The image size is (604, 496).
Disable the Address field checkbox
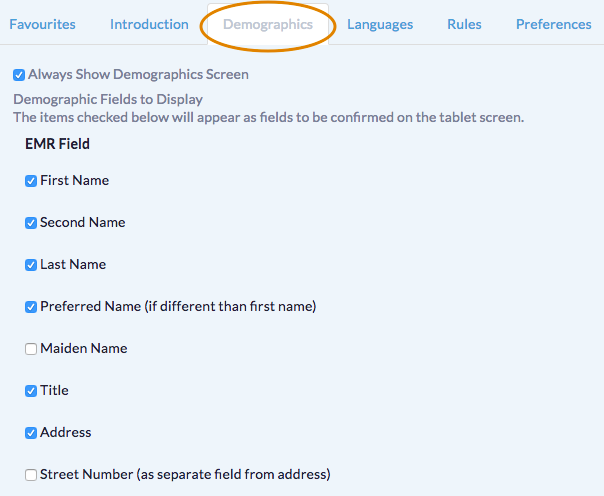click(x=31, y=433)
